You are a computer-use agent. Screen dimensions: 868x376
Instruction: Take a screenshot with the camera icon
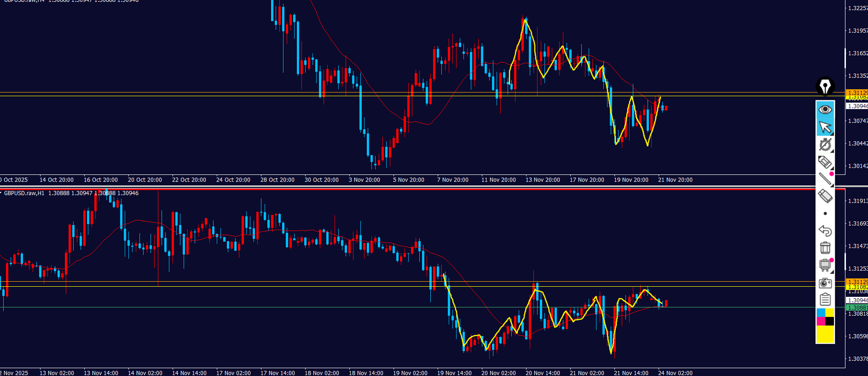825,283
